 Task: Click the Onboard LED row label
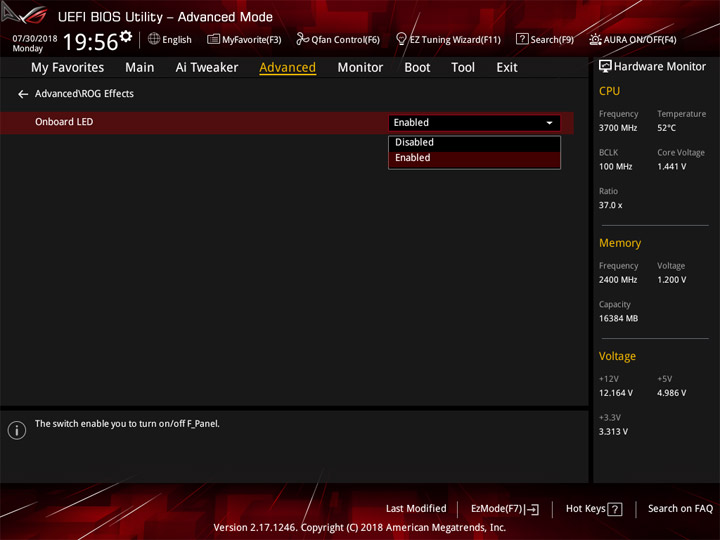click(x=64, y=122)
